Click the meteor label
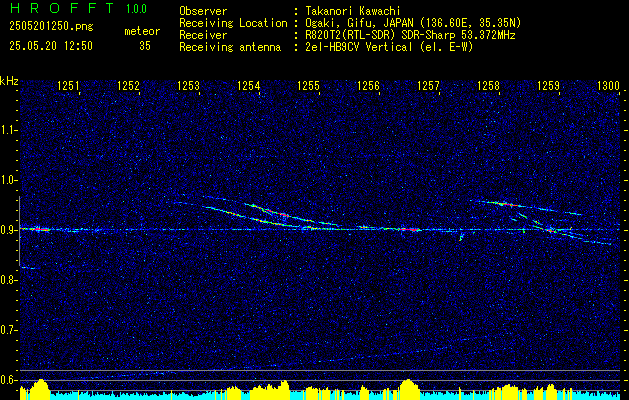 [x=142, y=31]
